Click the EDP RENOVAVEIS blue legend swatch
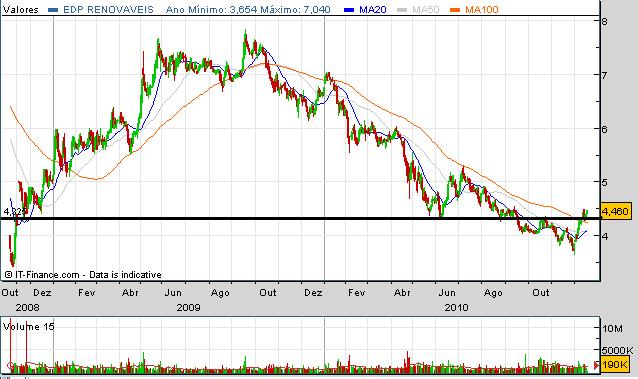638x379 pixels. [53, 10]
